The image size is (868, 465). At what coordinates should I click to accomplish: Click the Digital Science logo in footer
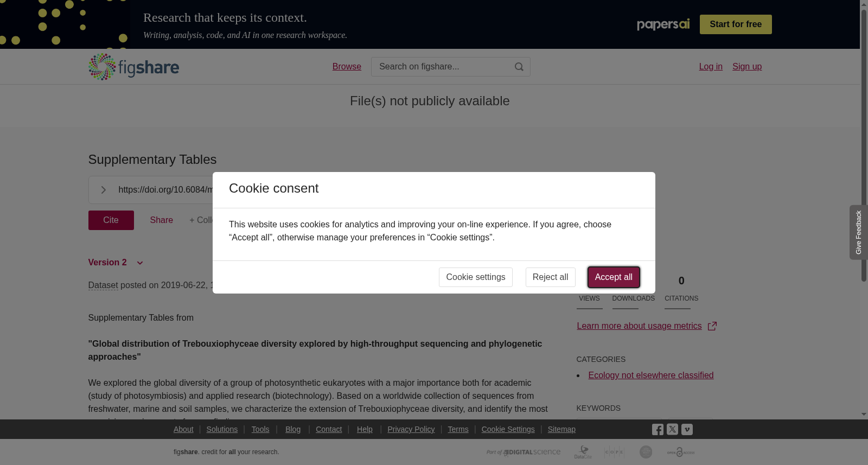point(524,452)
